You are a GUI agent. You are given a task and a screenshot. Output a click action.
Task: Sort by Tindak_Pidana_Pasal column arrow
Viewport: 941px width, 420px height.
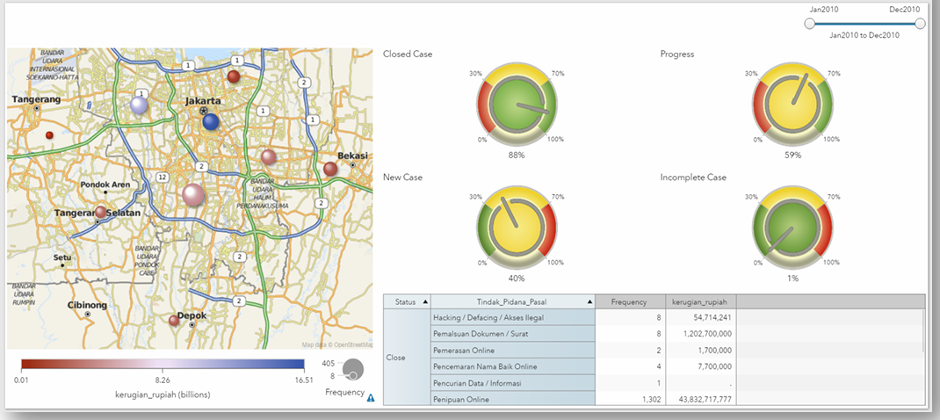tap(591, 302)
